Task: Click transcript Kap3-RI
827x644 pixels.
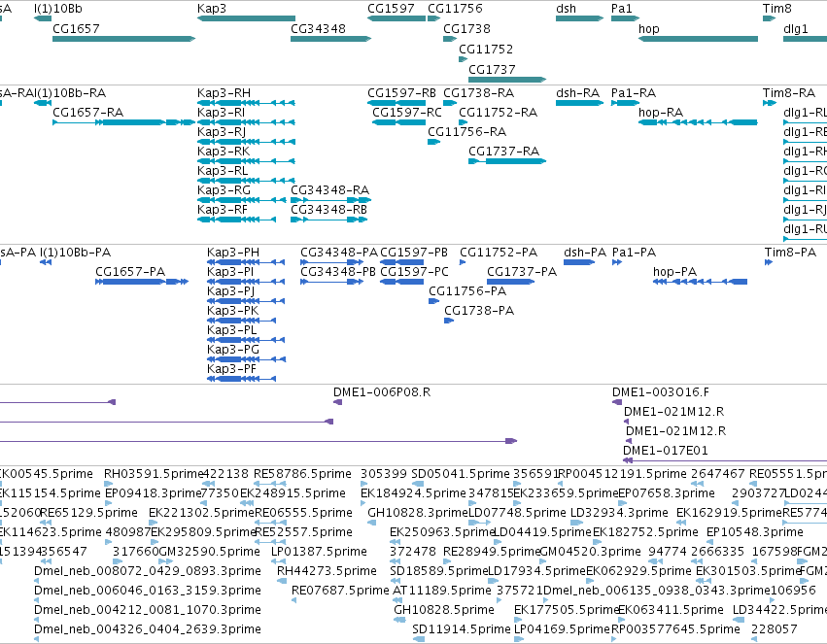Action: pos(221,113)
